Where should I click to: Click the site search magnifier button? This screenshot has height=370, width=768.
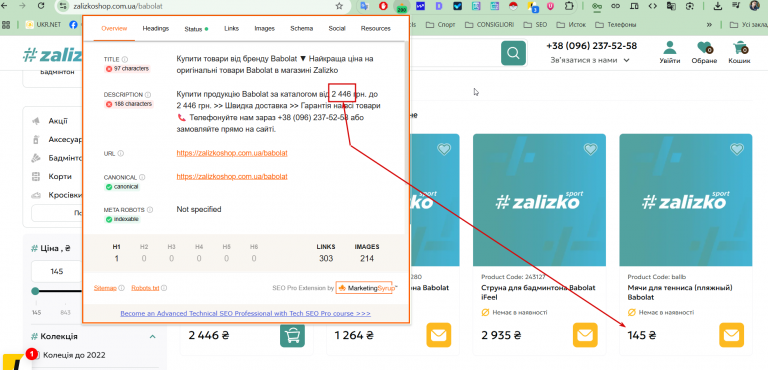tap(513, 53)
